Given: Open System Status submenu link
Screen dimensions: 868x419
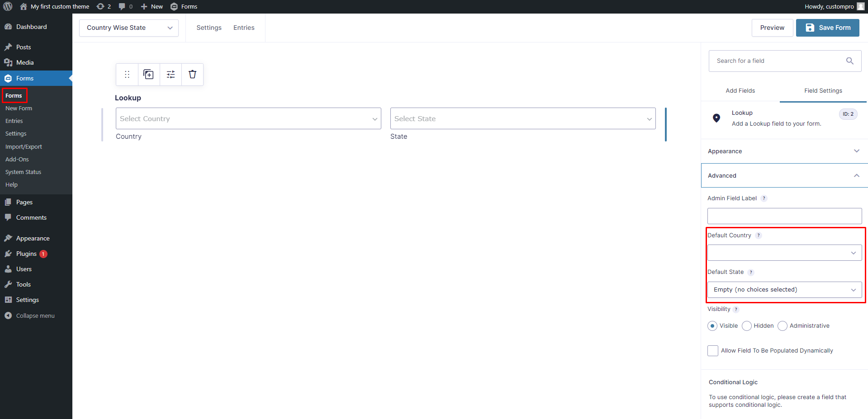Looking at the screenshot, I should [23, 172].
